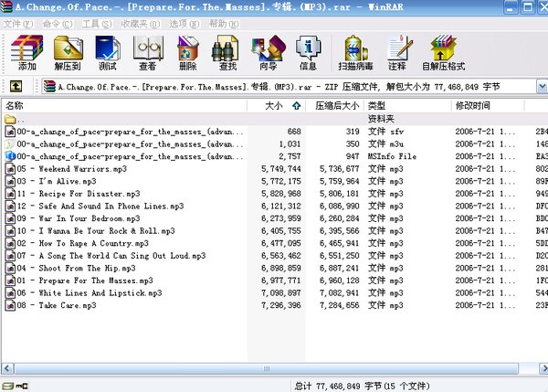Click the key icon in status bar

pos(22,386)
